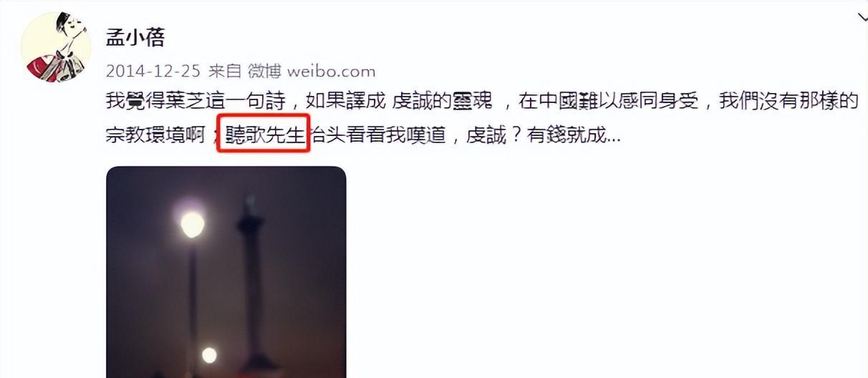This screenshot has height=378, width=868.
Task: Select the red-boxed text 聽歌先生
Action: (x=264, y=133)
